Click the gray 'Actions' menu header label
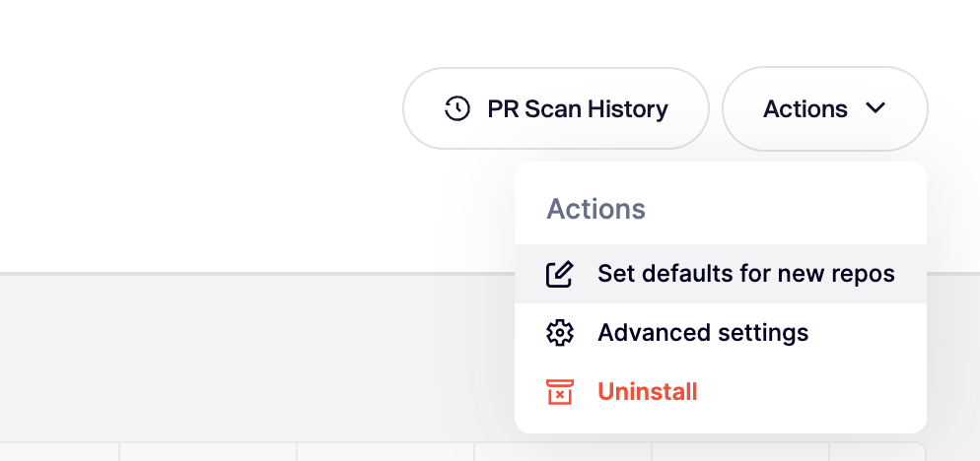Image resolution: width=980 pixels, height=461 pixels. [595, 209]
